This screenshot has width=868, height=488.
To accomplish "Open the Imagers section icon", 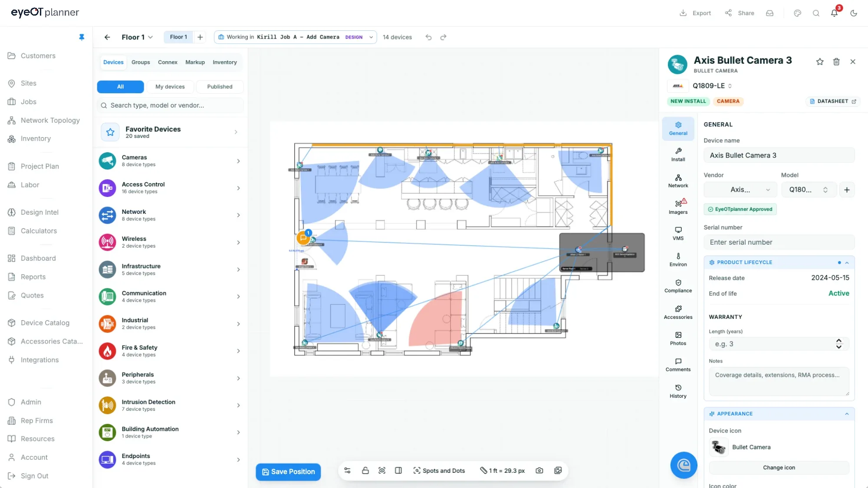I will coord(678,207).
